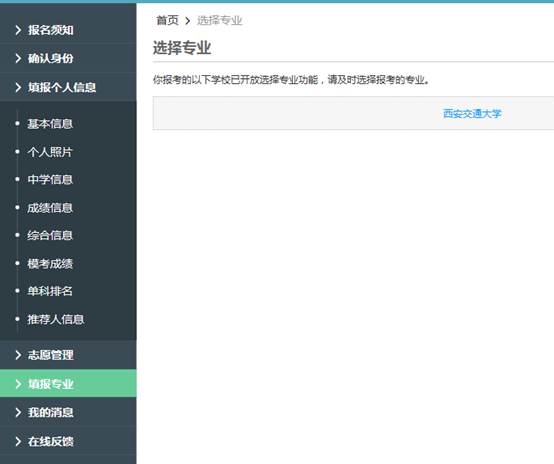Click the 西安交通大学 link
The width and height of the screenshot is (554, 464).
click(472, 113)
